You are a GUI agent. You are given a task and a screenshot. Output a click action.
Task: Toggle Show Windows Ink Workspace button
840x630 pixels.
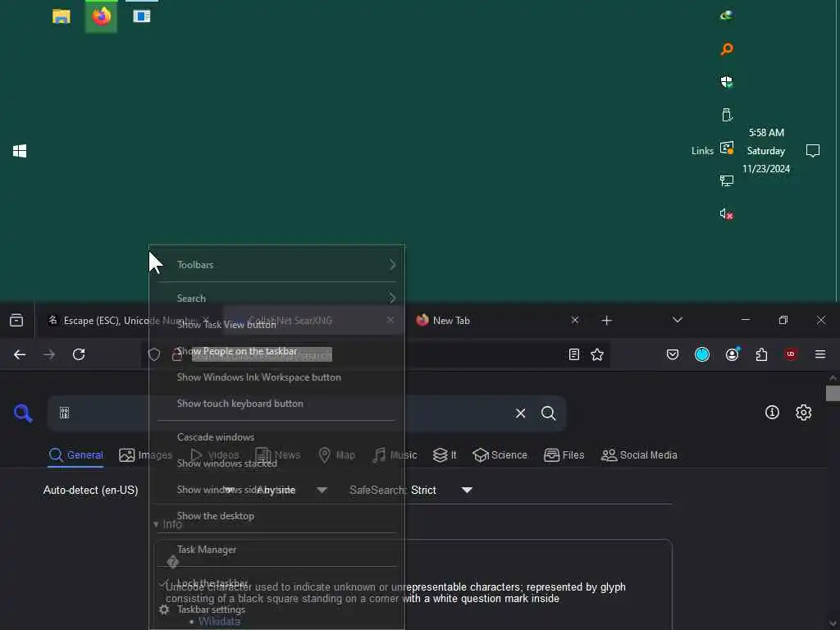tap(276, 377)
